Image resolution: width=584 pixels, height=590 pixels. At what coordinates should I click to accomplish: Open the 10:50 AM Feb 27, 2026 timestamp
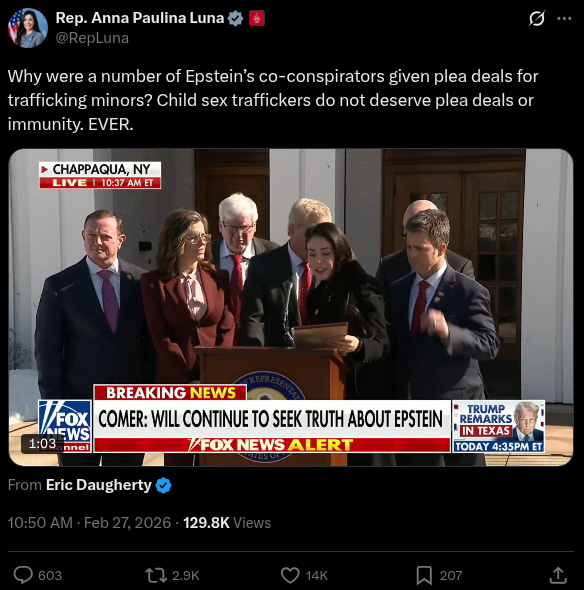point(89,523)
